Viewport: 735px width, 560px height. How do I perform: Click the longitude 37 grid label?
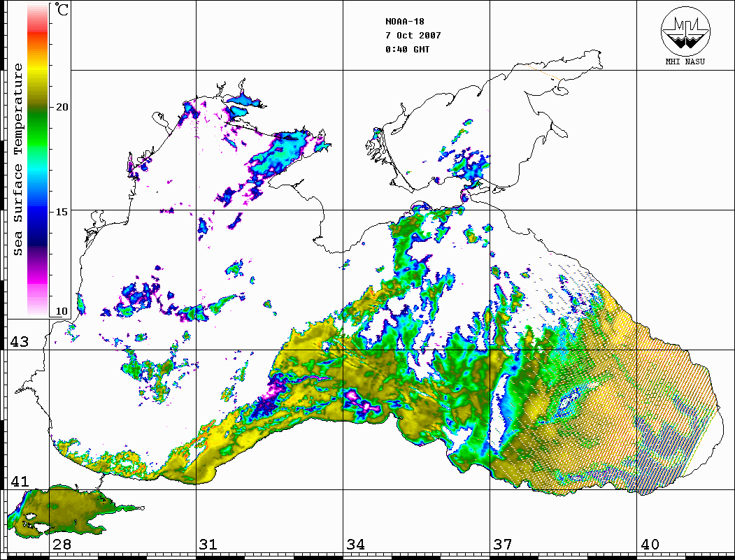pyautogui.click(x=502, y=545)
